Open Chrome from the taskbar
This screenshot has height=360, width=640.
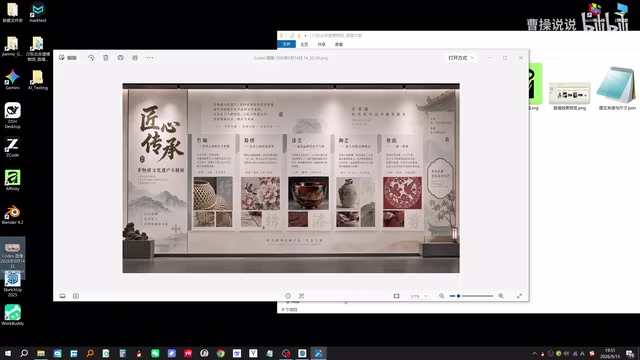coord(220,353)
